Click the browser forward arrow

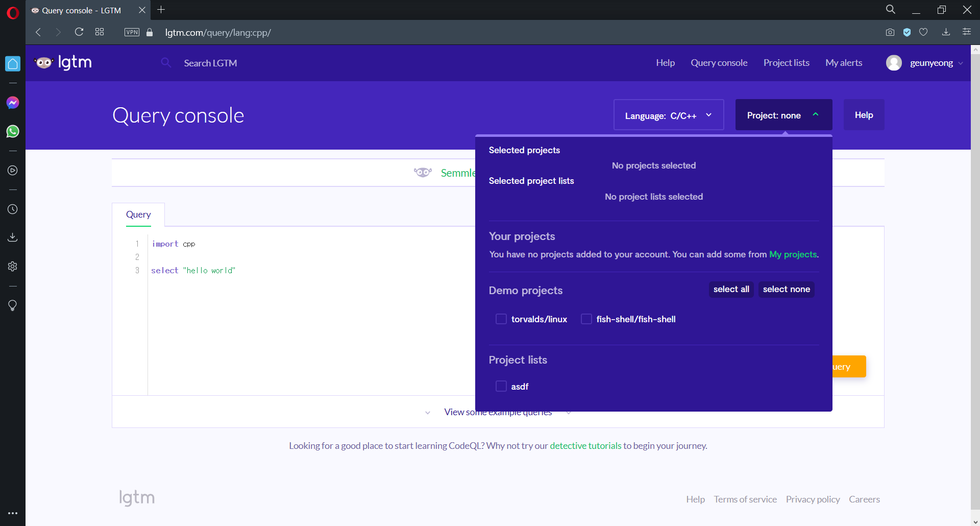pyautogui.click(x=58, y=32)
